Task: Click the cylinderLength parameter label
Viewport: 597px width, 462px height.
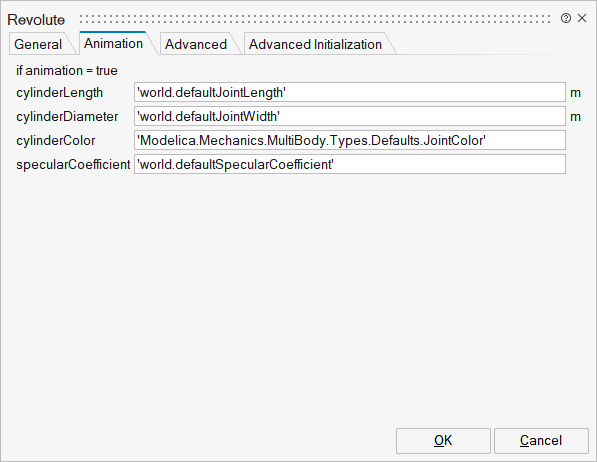Action: [x=59, y=93]
